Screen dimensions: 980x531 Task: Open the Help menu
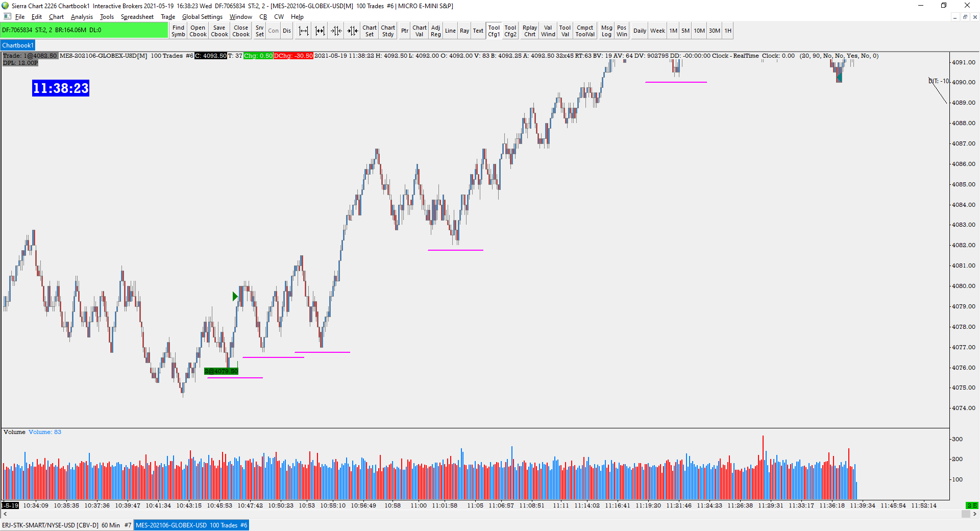(x=297, y=17)
